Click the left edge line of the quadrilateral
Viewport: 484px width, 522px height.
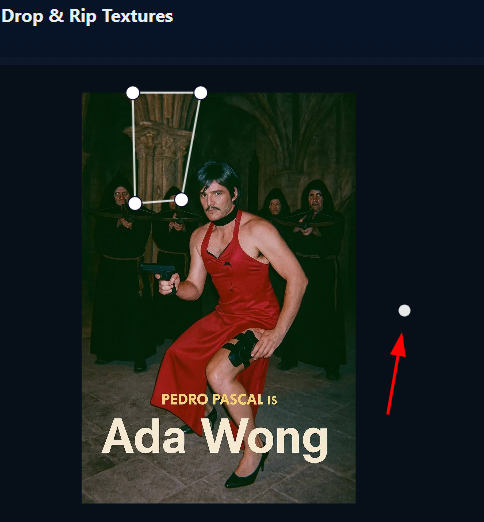[134, 148]
